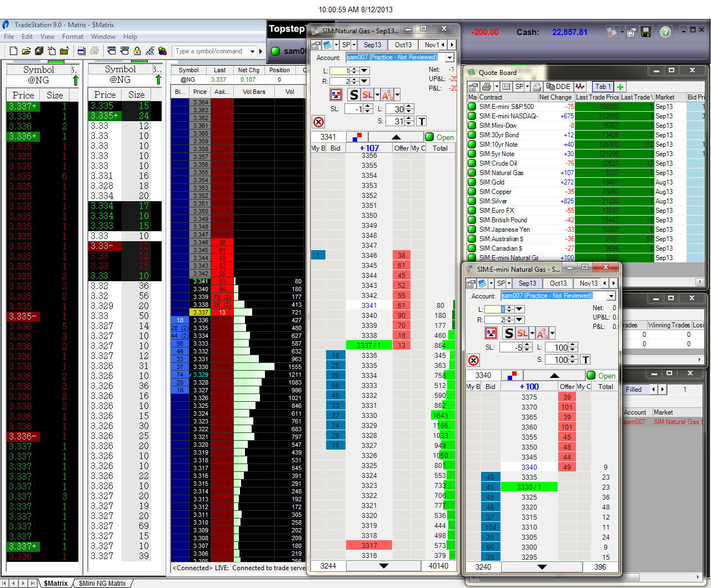Image resolution: width=711 pixels, height=588 pixels.
Task: Toggle green market light for SIM:Silver
Action: [x=472, y=201]
